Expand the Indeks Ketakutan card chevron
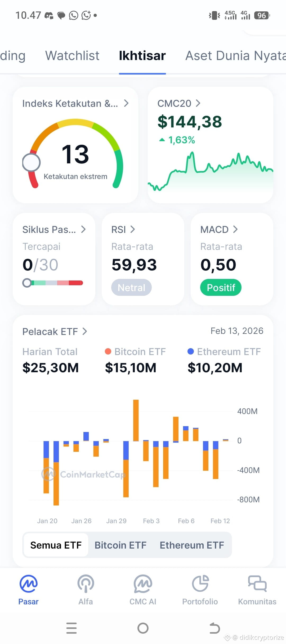The image size is (286, 644). click(x=126, y=103)
